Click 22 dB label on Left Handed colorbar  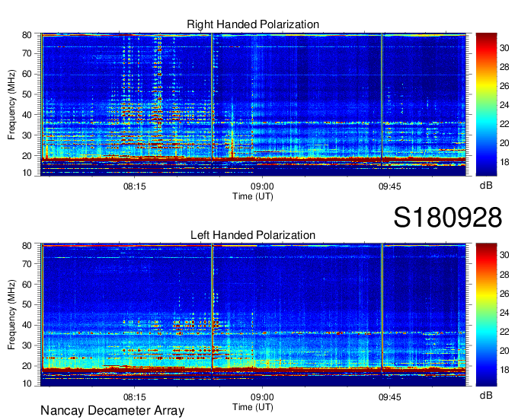(504, 332)
